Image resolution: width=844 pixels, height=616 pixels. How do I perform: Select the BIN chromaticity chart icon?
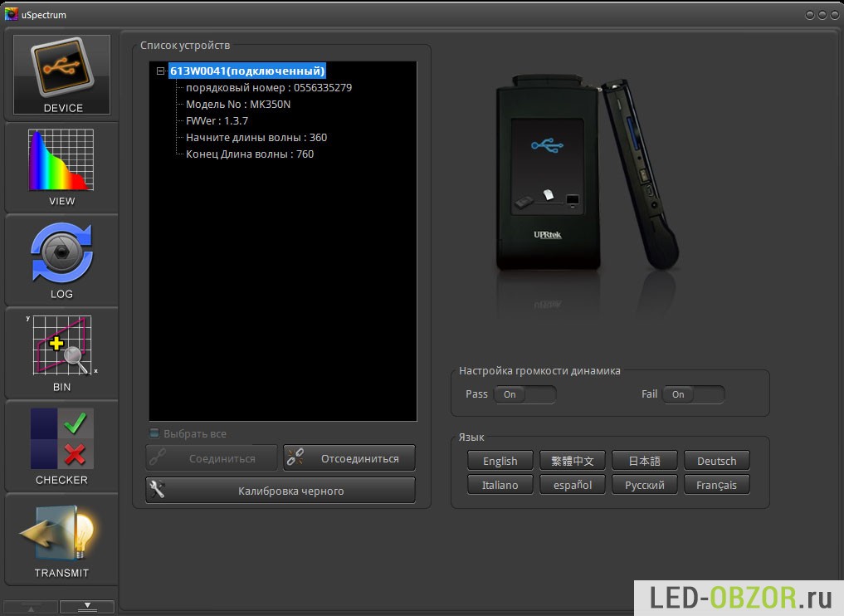[61, 352]
